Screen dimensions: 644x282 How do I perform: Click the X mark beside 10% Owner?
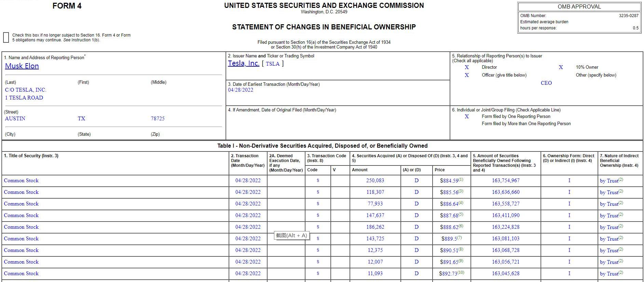coord(561,67)
